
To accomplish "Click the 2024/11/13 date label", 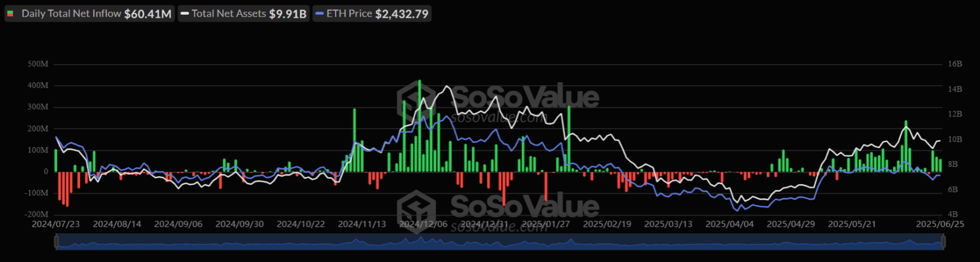I will [362, 224].
